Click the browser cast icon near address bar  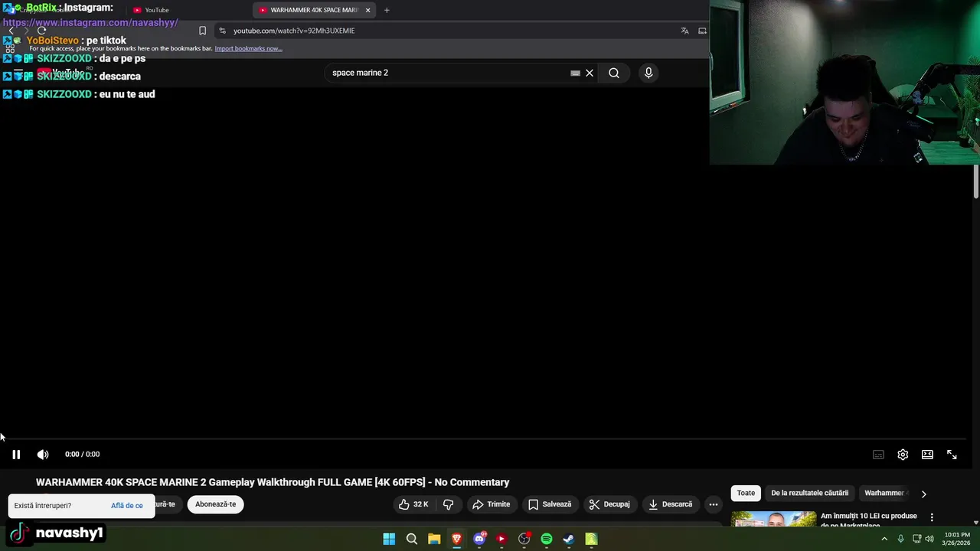[702, 31]
